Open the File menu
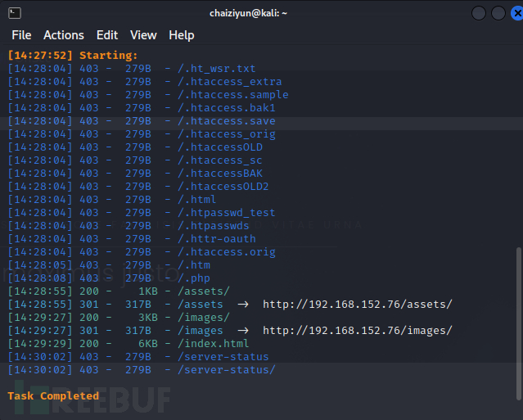The image size is (523, 420). point(21,35)
